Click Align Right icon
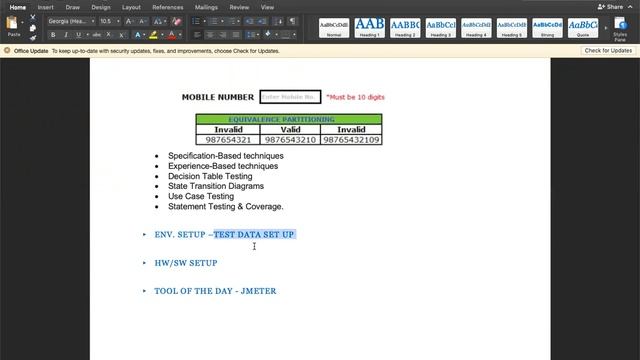The image size is (640, 360). pos(223,35)
